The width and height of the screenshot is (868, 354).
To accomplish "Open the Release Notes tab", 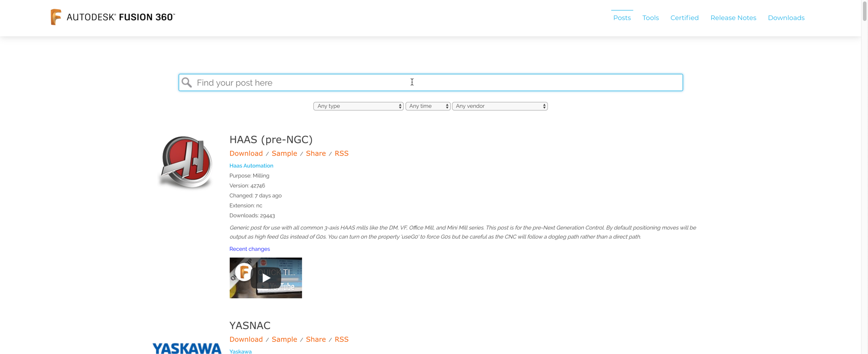I will point(733,18).
